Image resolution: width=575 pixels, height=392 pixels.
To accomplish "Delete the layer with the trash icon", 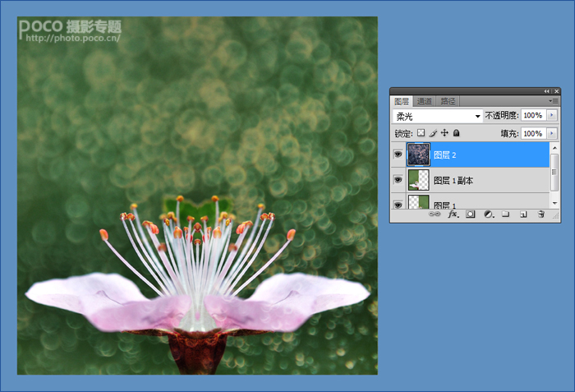I will click(540, 214).
